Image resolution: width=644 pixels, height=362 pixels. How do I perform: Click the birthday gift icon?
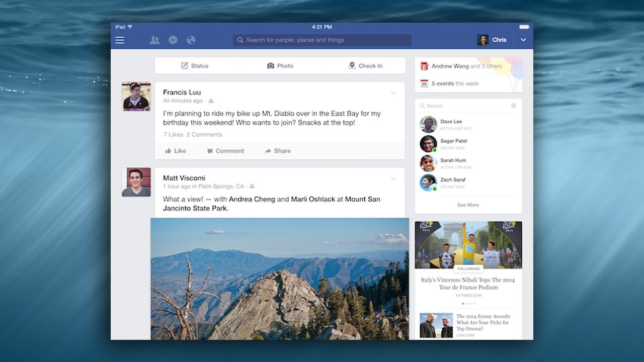click(x=424, y=66)
